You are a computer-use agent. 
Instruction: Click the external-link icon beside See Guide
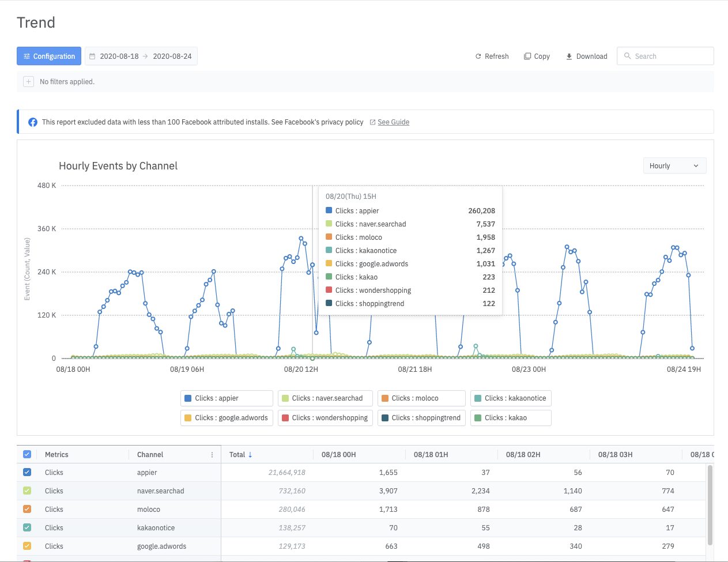[x=373, y=122]
